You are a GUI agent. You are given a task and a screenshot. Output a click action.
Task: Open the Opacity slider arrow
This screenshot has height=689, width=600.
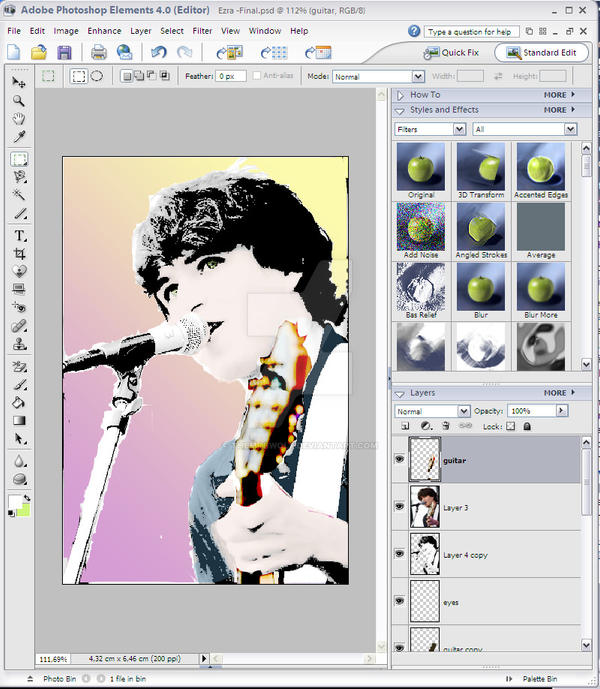click(561, 411)
